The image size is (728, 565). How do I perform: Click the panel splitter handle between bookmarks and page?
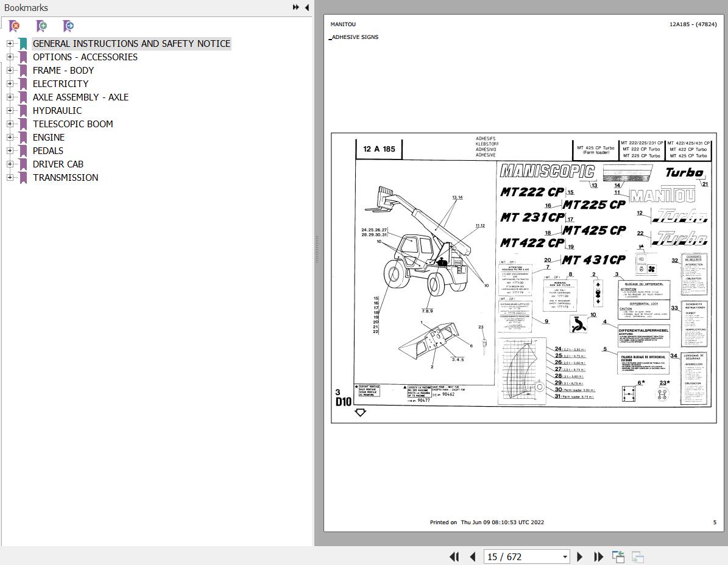coord(317,249)
